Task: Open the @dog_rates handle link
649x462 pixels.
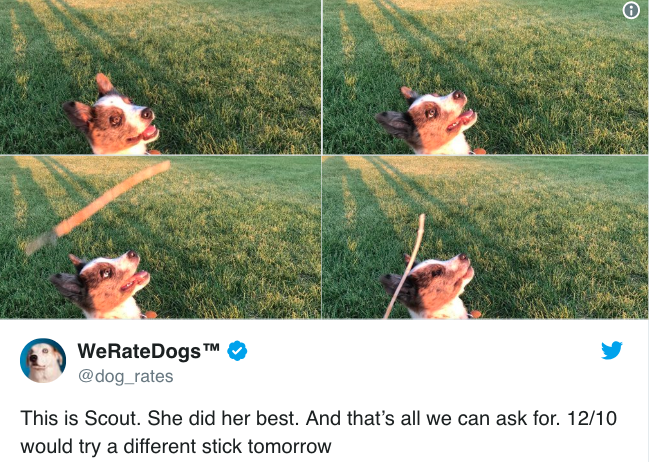Action: coord(125,376)
